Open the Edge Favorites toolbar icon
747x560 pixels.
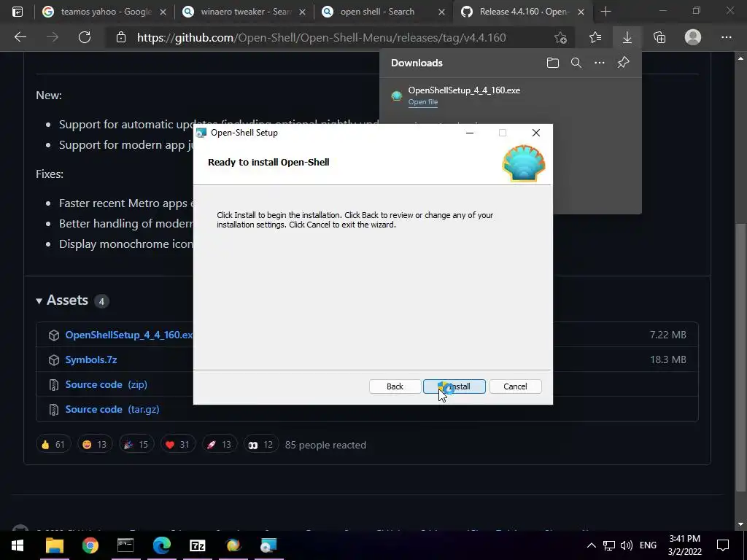pos(595,37)
